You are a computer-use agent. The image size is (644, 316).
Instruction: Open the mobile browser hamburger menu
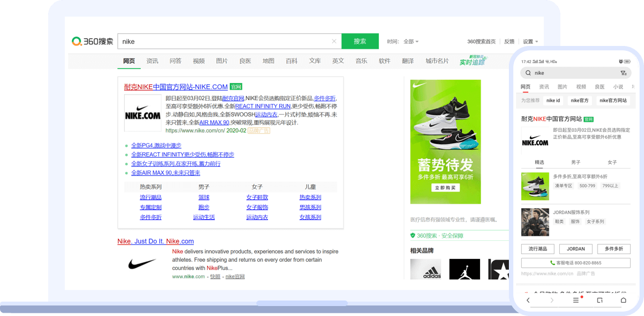coord(576,300)
